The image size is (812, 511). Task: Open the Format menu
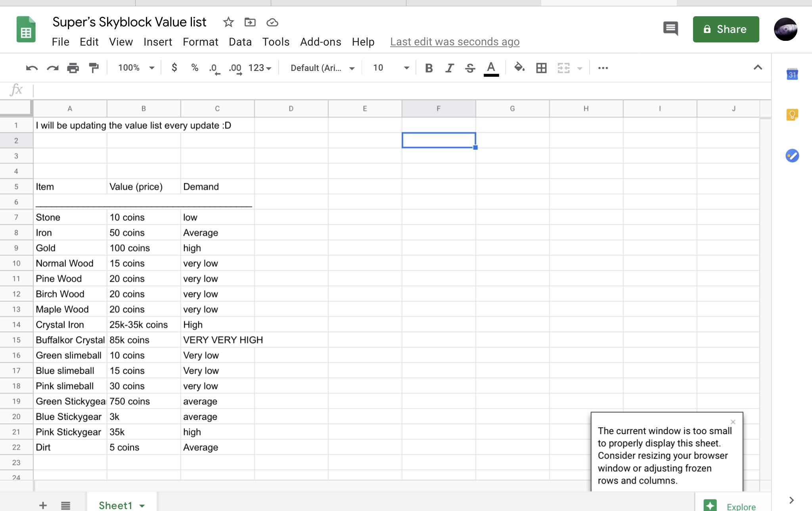click(x=200, y=42)
